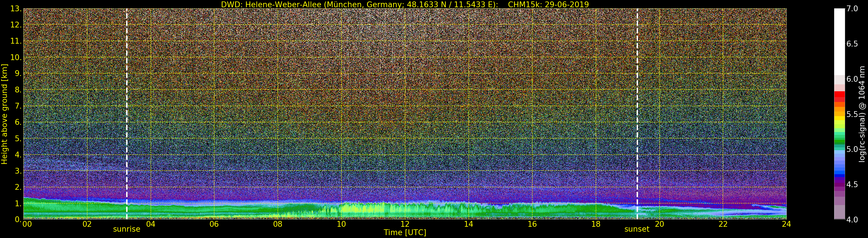The width and height of the screenshot is (868, 238).
Task: Click the height axis tick label 5.
Action: click(x=18, y=138)
